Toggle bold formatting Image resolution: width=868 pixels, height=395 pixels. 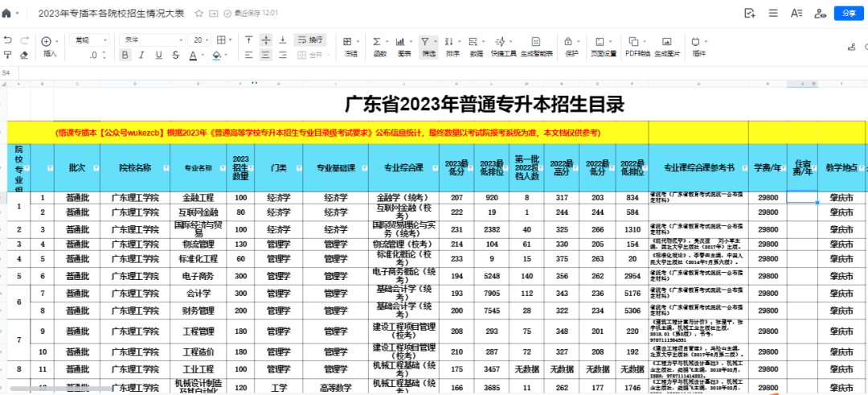coord(125,55)
